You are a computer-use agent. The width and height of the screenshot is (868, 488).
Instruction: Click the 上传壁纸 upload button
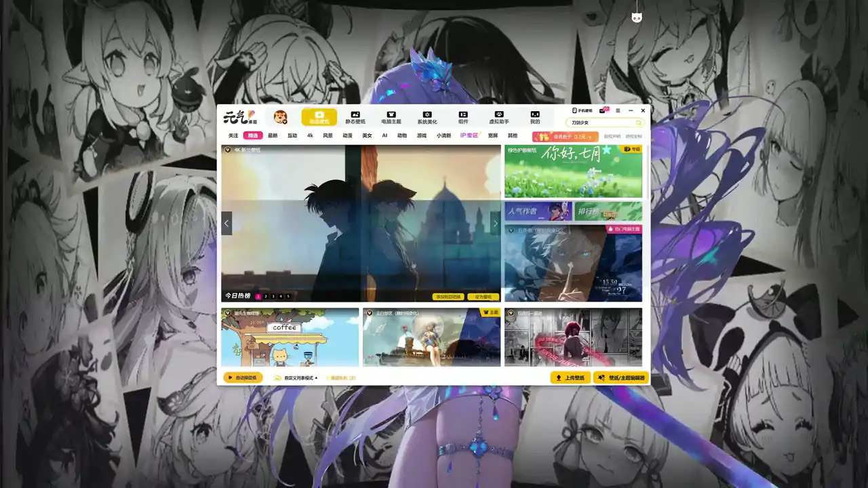pyautogui.click(x=570, y=378)
